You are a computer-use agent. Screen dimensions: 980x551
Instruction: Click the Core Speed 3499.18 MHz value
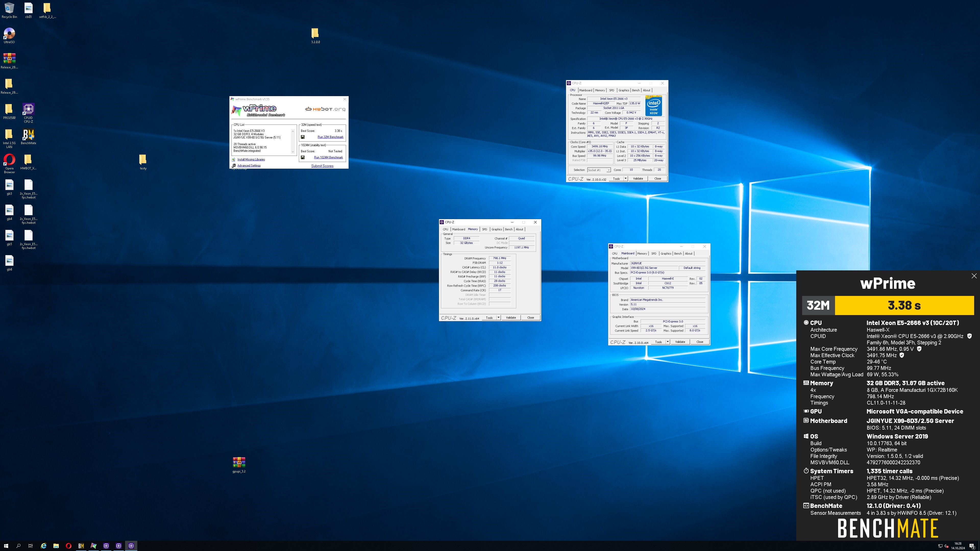click(x=599, y=146)
